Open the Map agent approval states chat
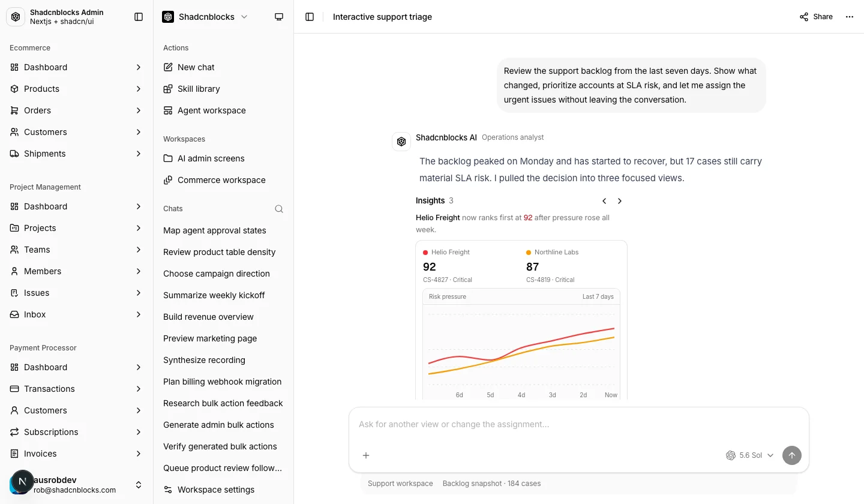The height and width of the screenshot is (504, 864). pos(223,230)
